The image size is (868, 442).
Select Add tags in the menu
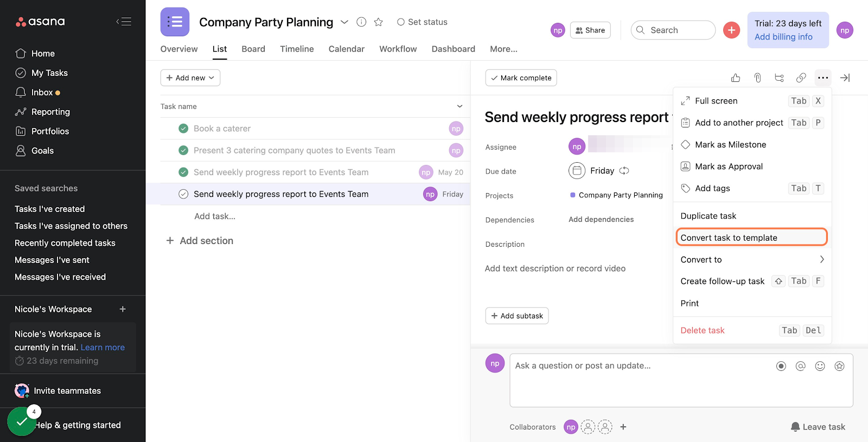pos(752,188)
